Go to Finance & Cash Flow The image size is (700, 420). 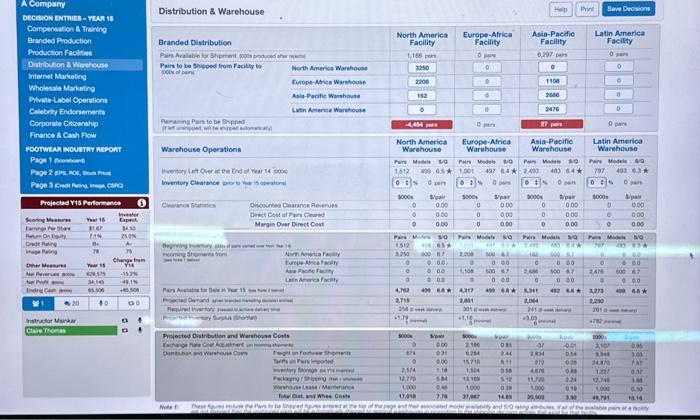(x=63, y=135)
